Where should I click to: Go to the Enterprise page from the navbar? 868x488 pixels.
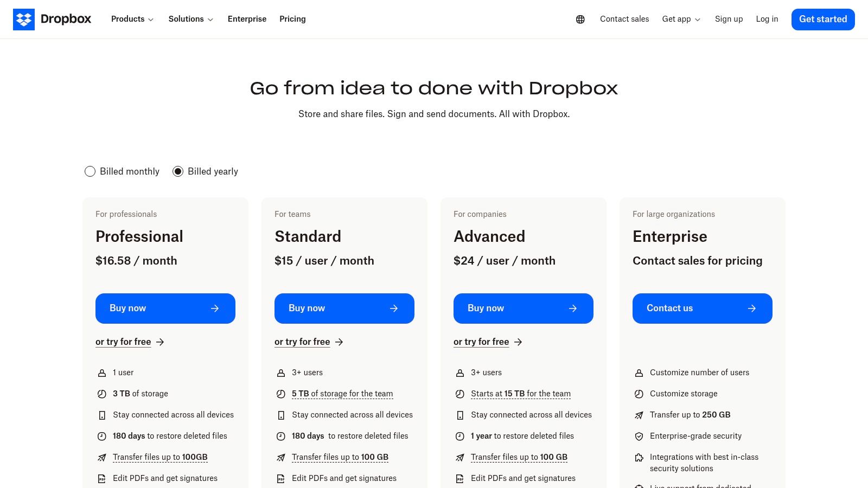(247, 19)
